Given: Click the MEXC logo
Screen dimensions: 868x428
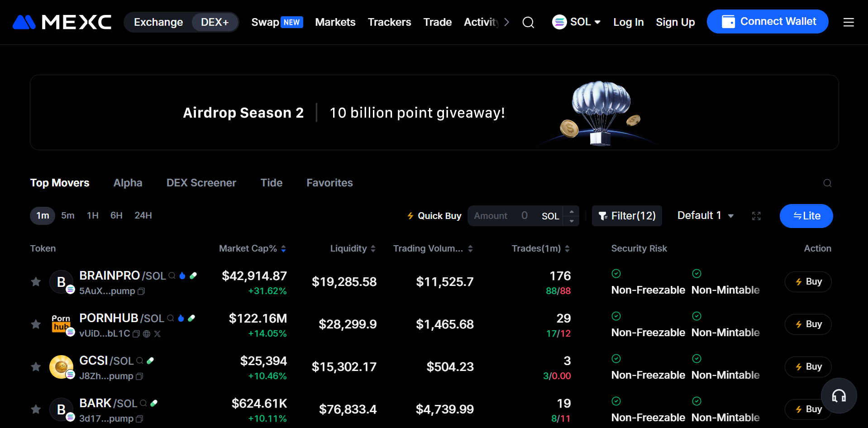Looking at the screenshot, I should click(x=62, y=22).
